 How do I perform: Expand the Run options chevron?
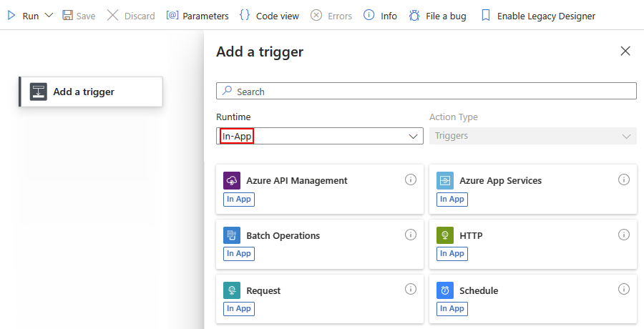tap(49, 15)
